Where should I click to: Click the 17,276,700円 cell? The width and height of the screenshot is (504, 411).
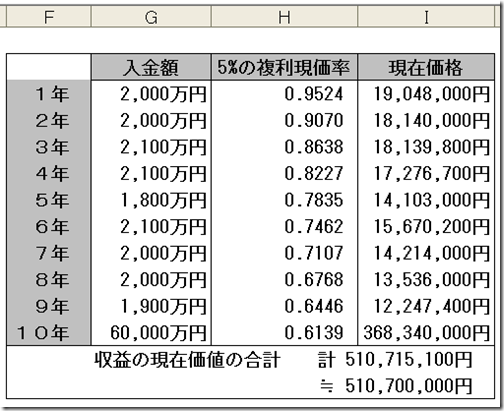(x=426, y=173)
